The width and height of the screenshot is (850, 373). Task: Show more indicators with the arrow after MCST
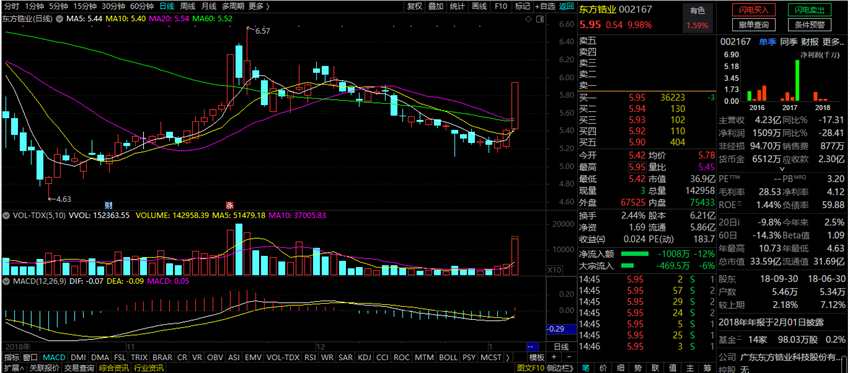507,358
